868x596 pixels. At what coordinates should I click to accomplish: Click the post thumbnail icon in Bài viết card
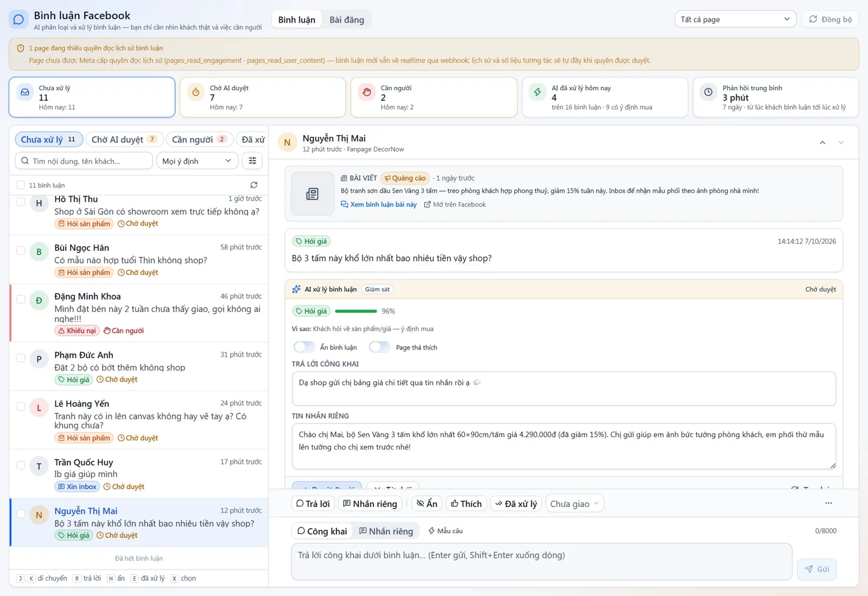click(312, 194)
